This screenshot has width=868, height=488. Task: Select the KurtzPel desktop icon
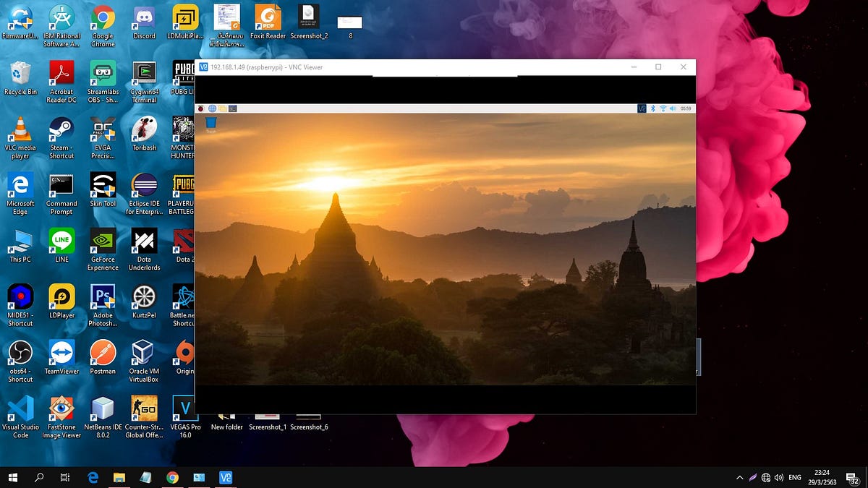(x=144, y=301)
